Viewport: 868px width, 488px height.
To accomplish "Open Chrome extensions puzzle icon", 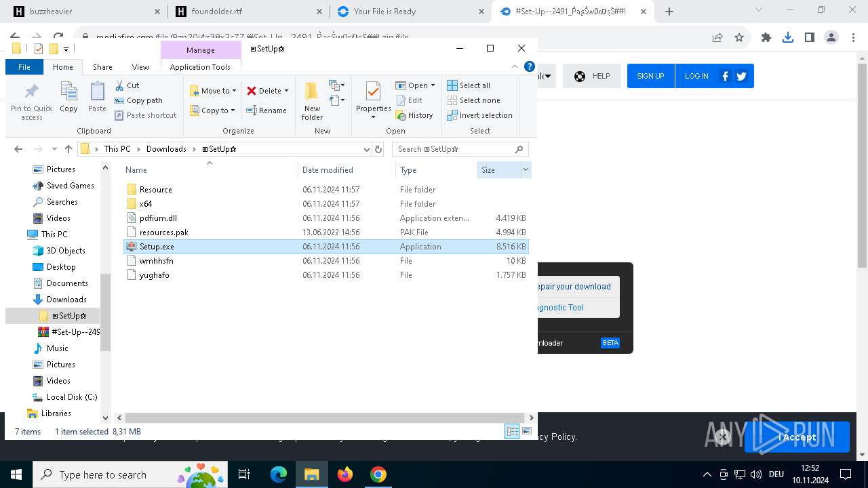I will tap(766, 38).
